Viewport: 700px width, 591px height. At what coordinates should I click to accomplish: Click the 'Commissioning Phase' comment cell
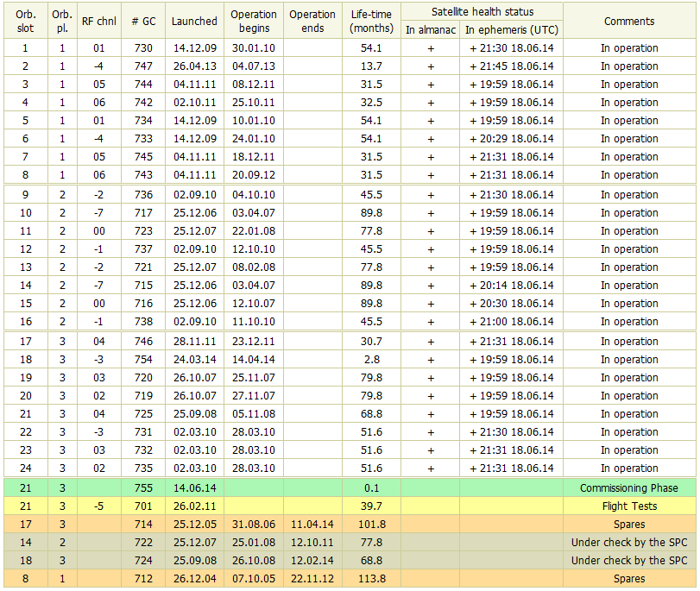629,488
